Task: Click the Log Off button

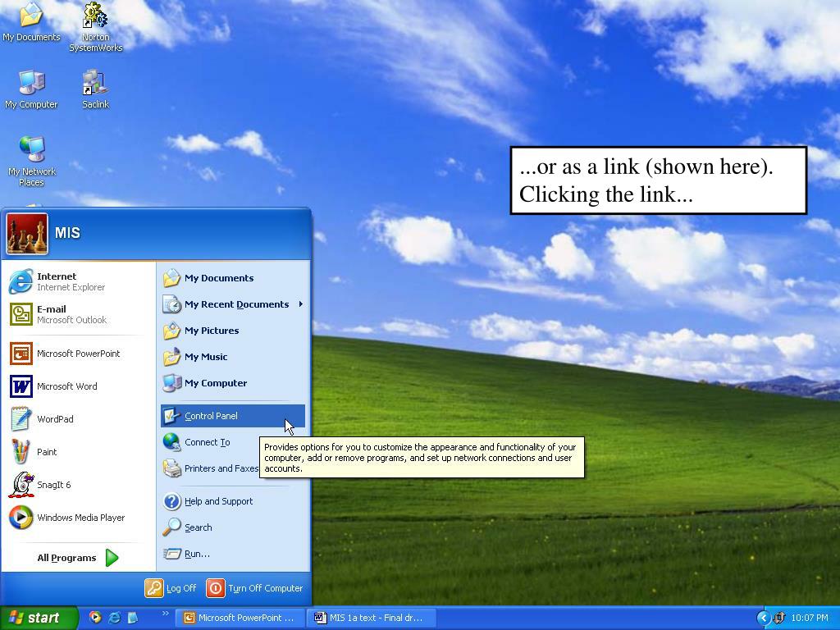Action: click(x=171, y=588)
